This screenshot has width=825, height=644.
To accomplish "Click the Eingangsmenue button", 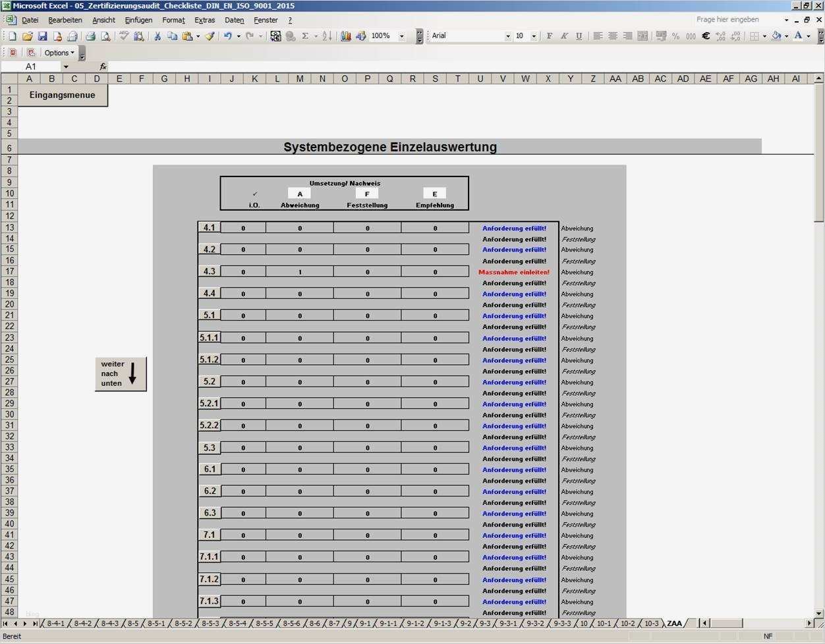I will tap(62, 94).
